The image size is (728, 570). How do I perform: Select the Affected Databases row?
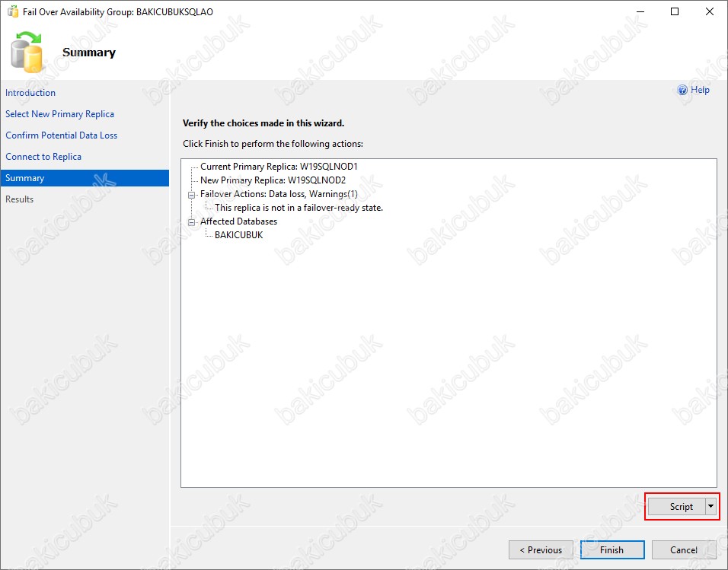[238, 221]
